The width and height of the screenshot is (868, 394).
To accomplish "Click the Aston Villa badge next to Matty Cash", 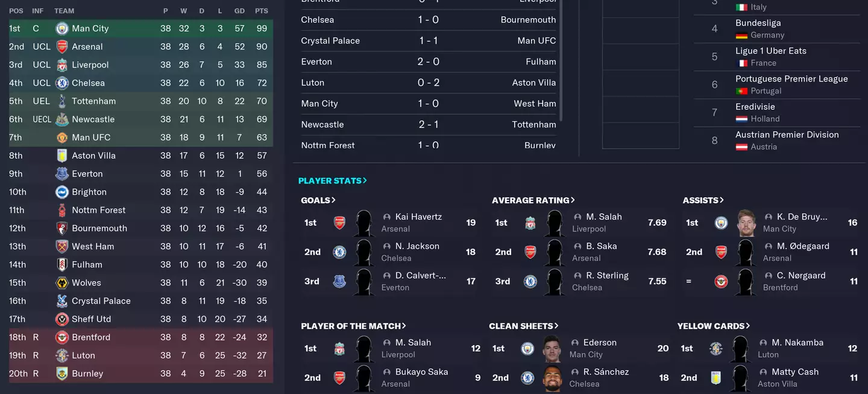I will coord(716,378).
